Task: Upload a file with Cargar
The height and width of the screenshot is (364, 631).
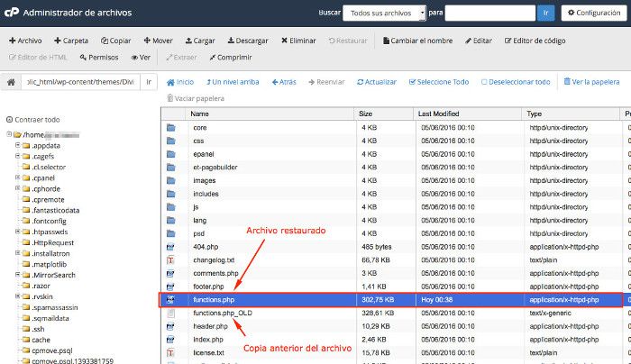Action: tap(200, 41)
